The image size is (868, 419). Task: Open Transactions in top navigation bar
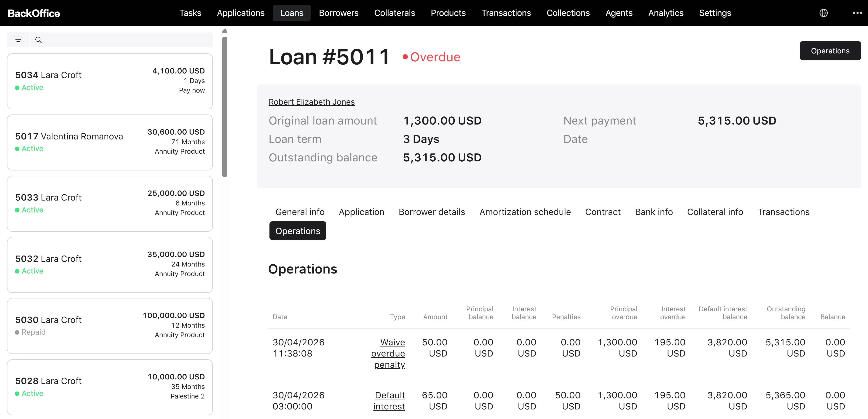pos(506,13)
